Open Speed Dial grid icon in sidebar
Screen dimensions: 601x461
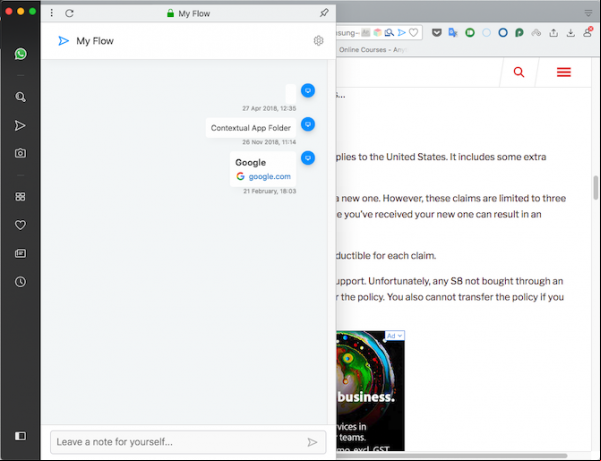pyautogui.click(x=20, y=197)
